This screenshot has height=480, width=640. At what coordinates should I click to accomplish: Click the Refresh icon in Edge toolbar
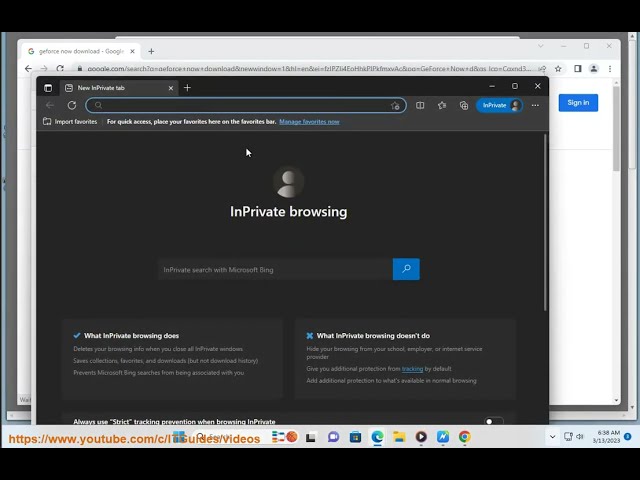click(x=72, y=105)
